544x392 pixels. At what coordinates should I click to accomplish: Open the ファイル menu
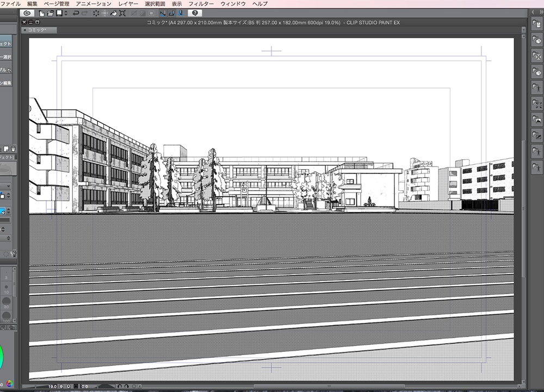10,4
